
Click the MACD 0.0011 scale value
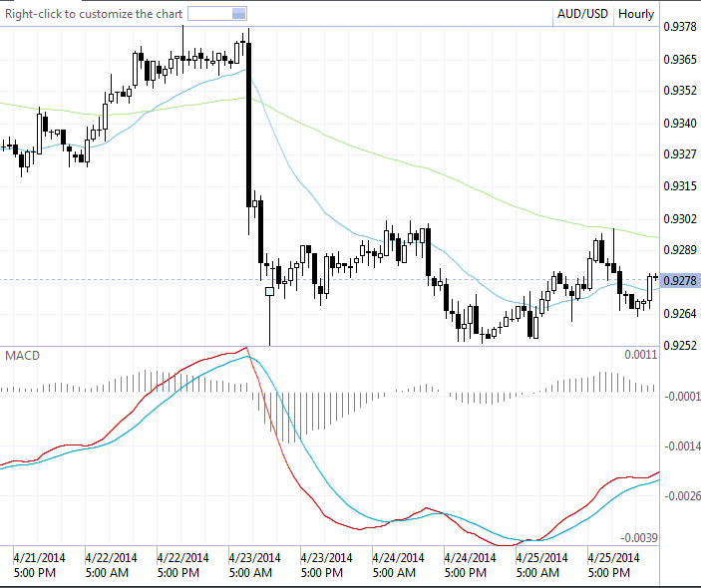(x=641, y=355)
